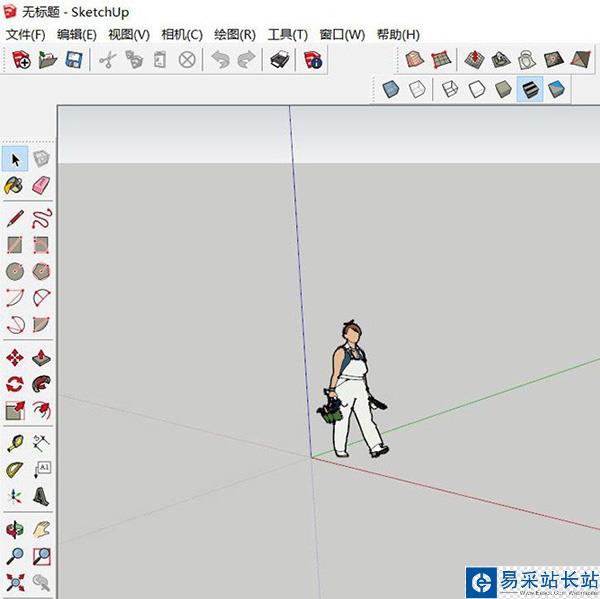Save the model with floppy disk icon
The width and height of the screenshot is (600, 599).
pyautogui.click(x=74, y=60)
